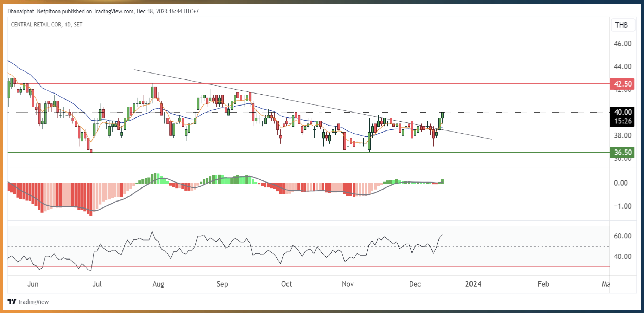The width and height of the screenshot is (644, 313).
Task: Click the −1.00 MACD axis label
Action: click(x=623, y=206)
